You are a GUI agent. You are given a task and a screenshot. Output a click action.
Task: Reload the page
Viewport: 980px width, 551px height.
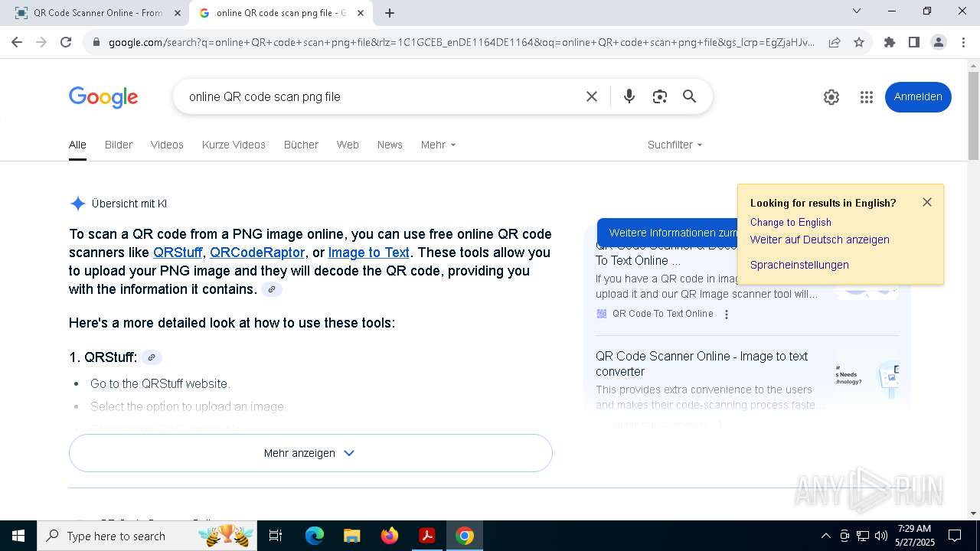[66, 42]
